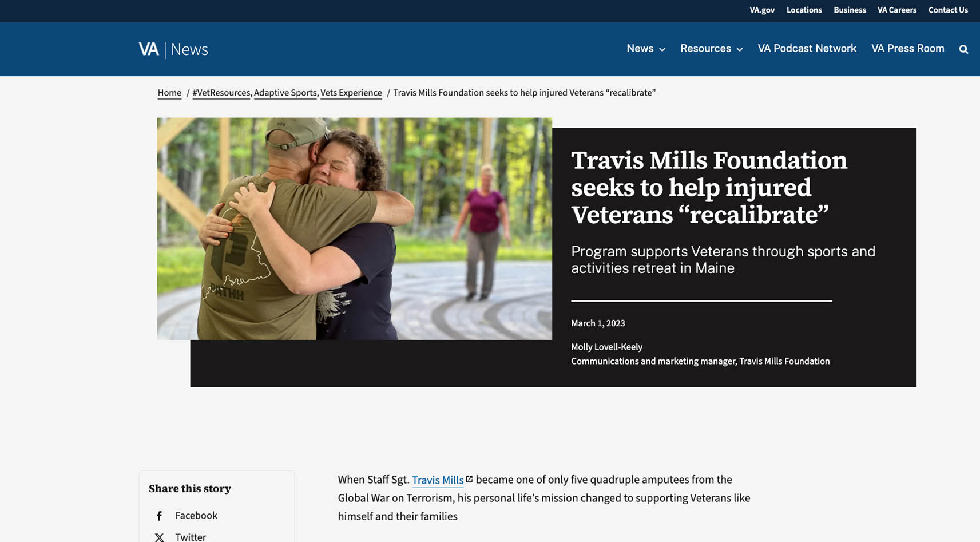Go to Home breadcrumb
The image size is (980, 542).
[169, 93]
